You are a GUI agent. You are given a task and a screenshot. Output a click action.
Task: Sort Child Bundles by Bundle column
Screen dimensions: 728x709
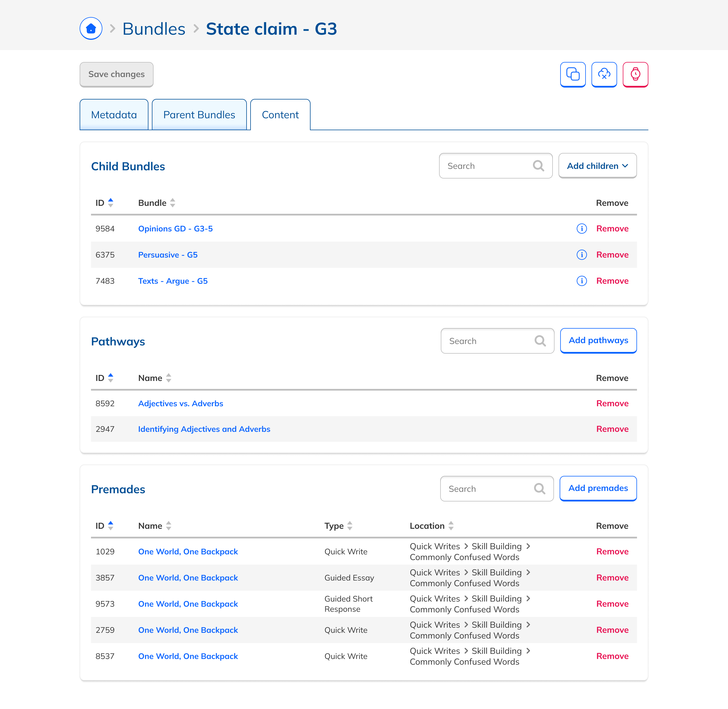pyautogui.click(x=173, y=203)
